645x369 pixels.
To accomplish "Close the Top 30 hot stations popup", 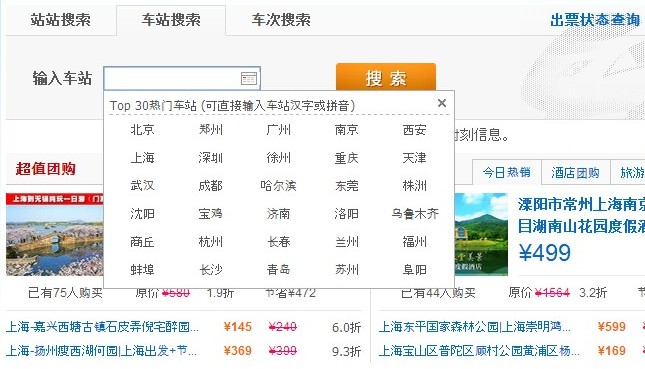I will [x=442, y=103].
